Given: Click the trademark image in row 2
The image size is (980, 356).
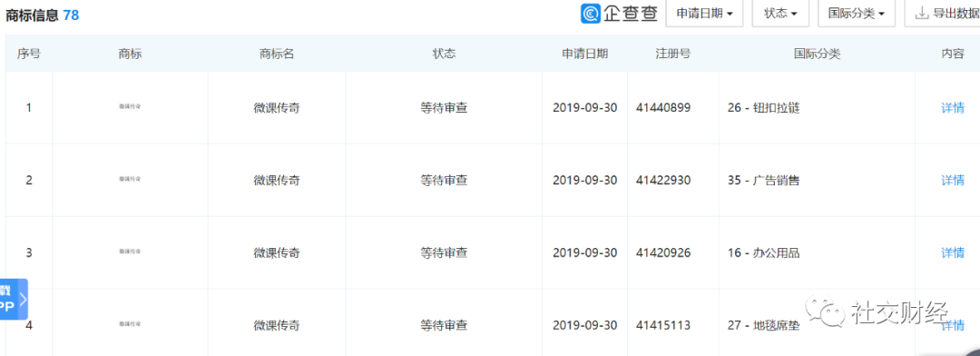Looking at the screenshot, I should click(130, 179).
